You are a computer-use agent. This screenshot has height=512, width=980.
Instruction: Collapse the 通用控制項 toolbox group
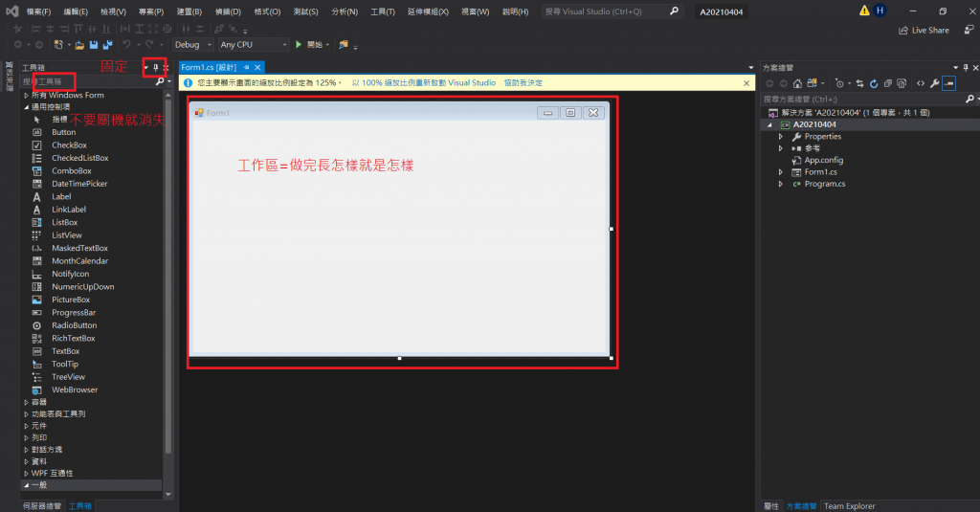click(x=26, y=107)
